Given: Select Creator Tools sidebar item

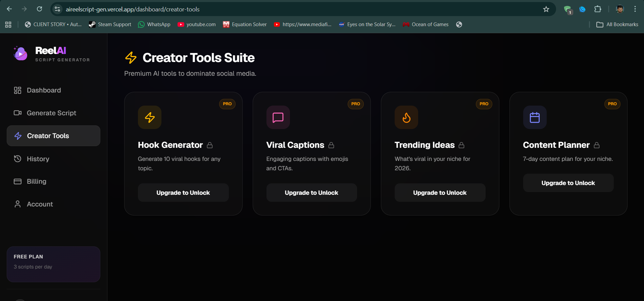Looking at the screenshot, I should (53, 136).
